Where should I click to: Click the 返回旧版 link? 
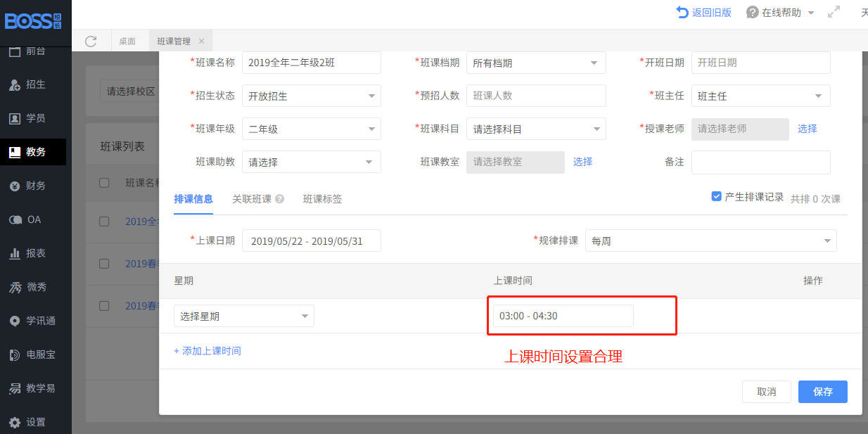(x=712, y=13)
